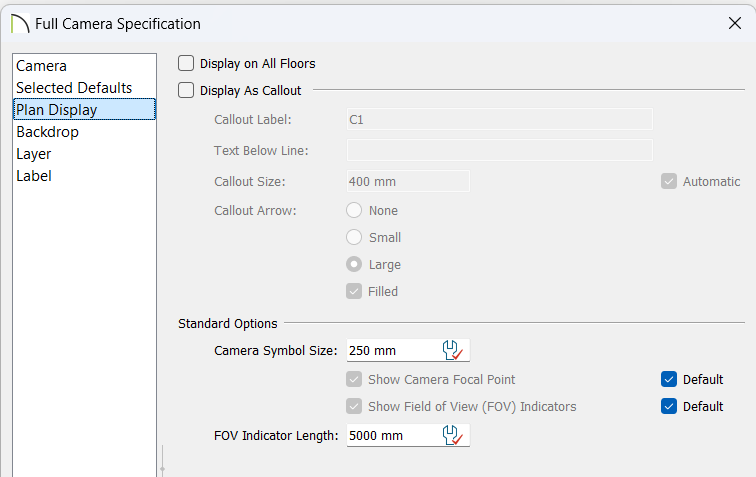Close the Full Camera Specification dialog

coord(735,23)
